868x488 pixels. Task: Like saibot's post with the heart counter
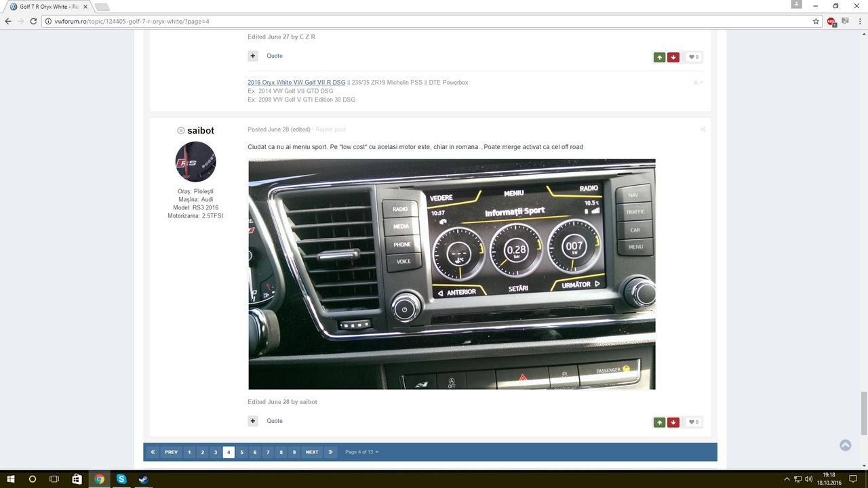pos(693,422)
